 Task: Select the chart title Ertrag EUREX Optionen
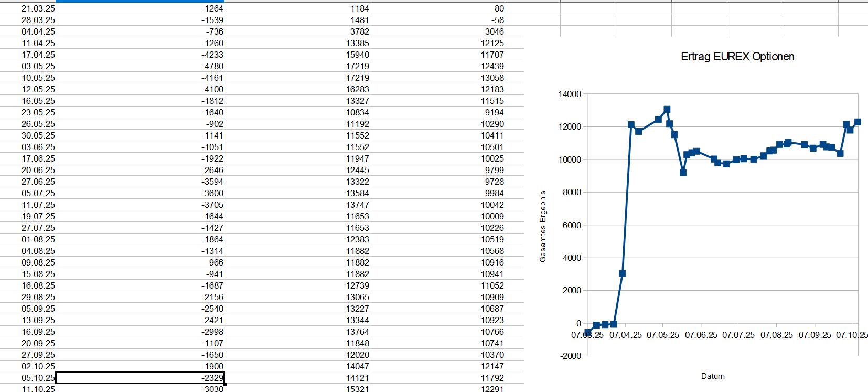pyautogui.click(x=737, y=57)
